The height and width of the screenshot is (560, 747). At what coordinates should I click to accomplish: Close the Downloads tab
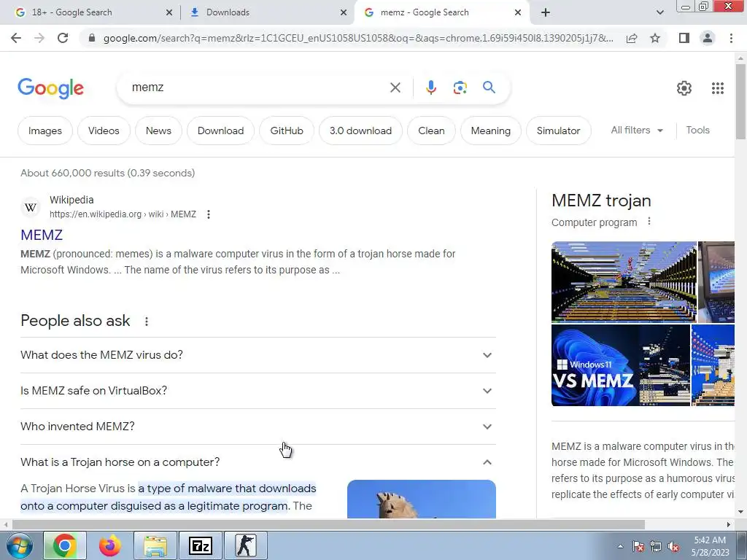344,12
